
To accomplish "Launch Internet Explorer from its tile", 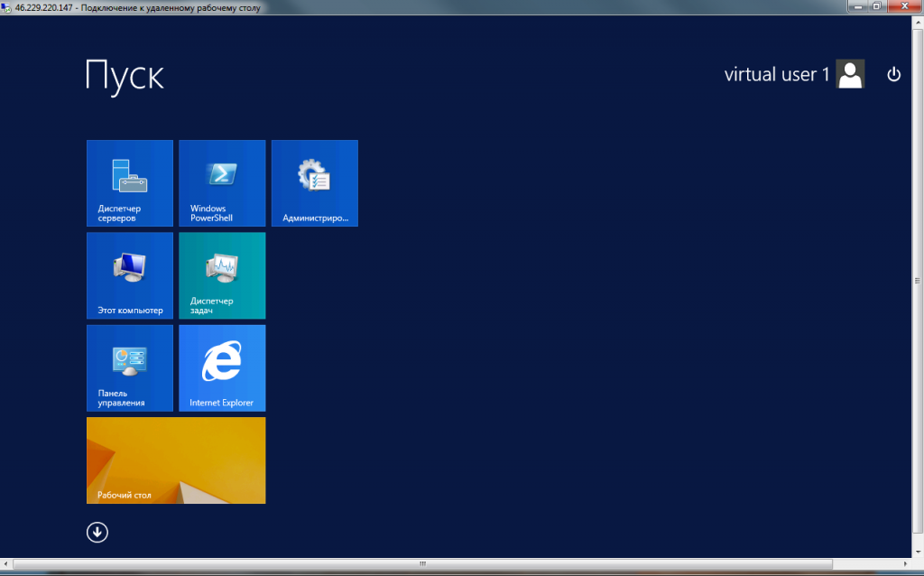I will pos(222,368).
